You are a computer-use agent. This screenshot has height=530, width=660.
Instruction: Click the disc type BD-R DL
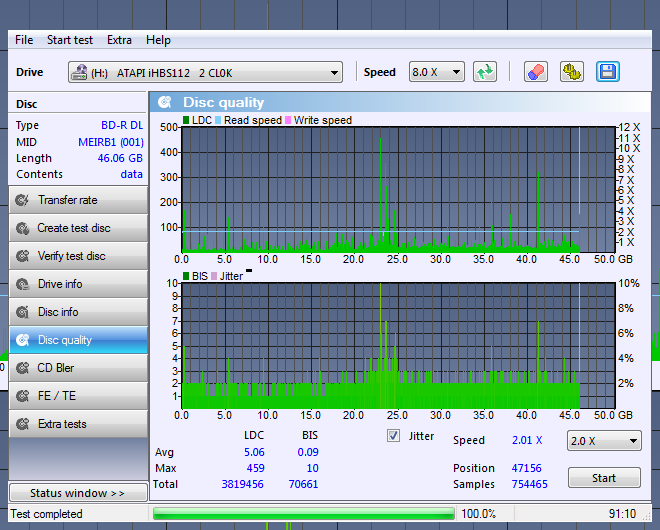(x=122, y=125)
